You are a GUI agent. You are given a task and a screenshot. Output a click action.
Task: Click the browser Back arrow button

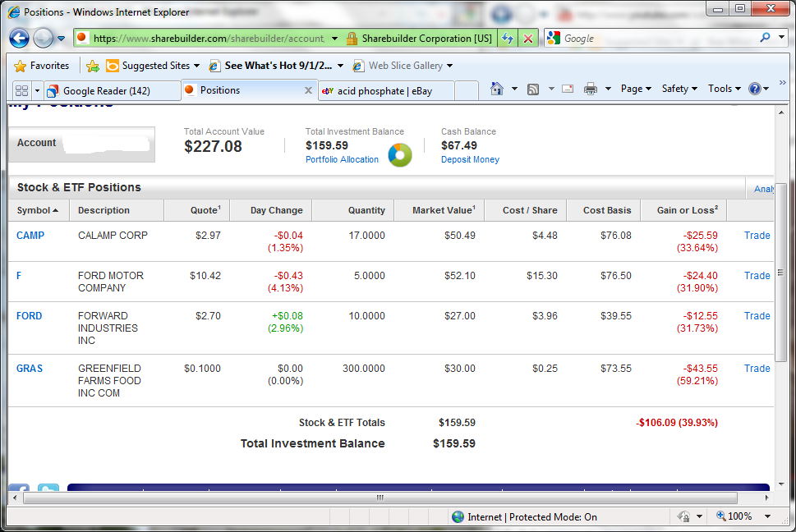(x=20, y=39)
